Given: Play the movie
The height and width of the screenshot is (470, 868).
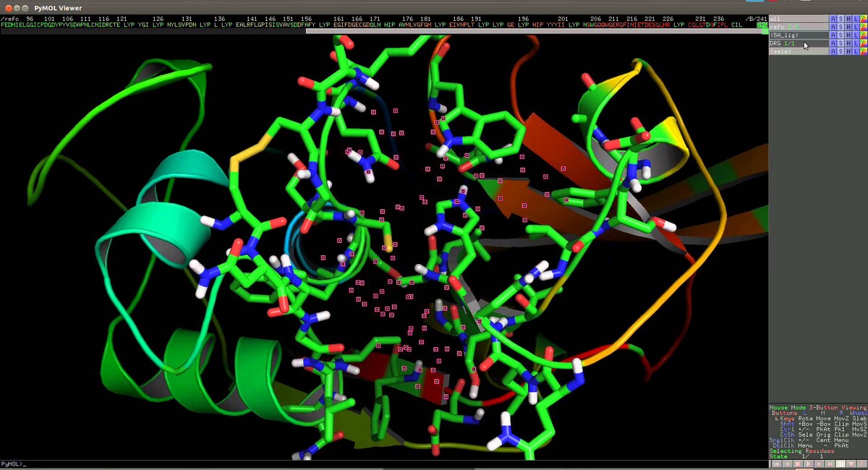Looking at the screenshot, I should [809, 464].
